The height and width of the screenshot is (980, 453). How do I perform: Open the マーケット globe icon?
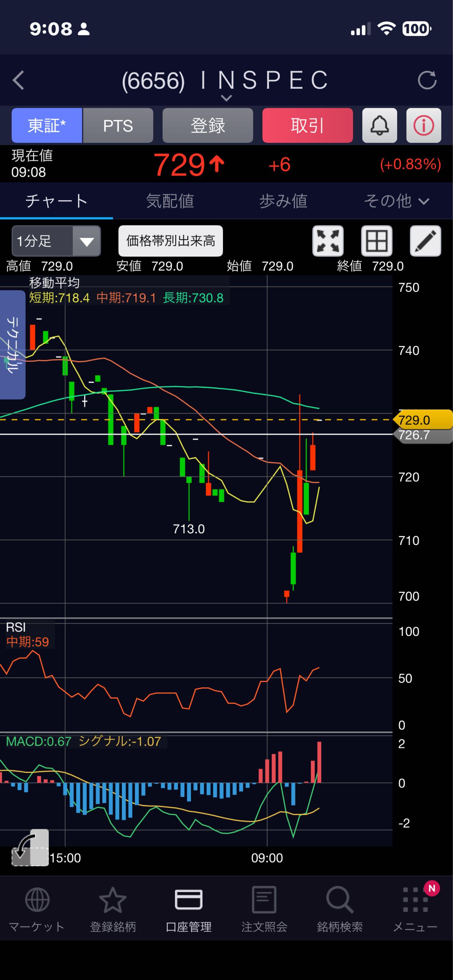37,909
